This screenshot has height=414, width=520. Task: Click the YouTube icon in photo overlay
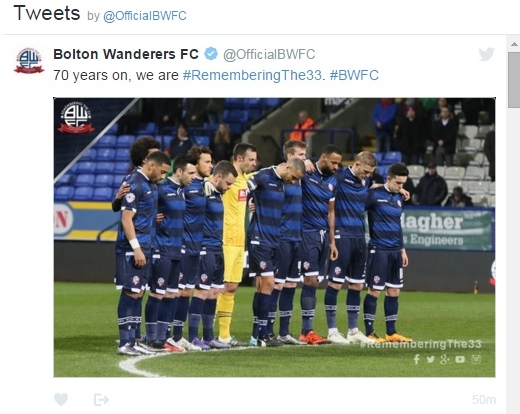[x=460, y=359]
